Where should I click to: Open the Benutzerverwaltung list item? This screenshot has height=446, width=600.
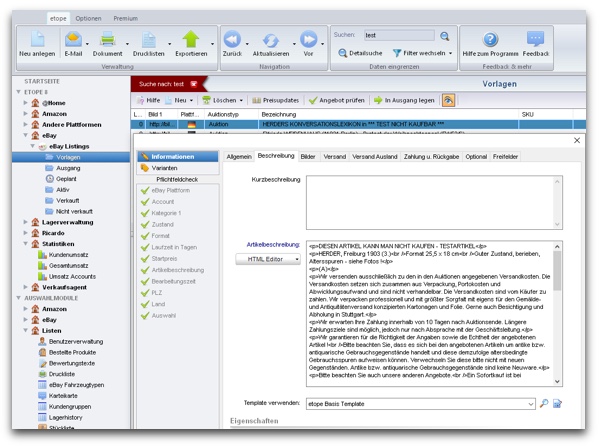[x=71, y=341]
